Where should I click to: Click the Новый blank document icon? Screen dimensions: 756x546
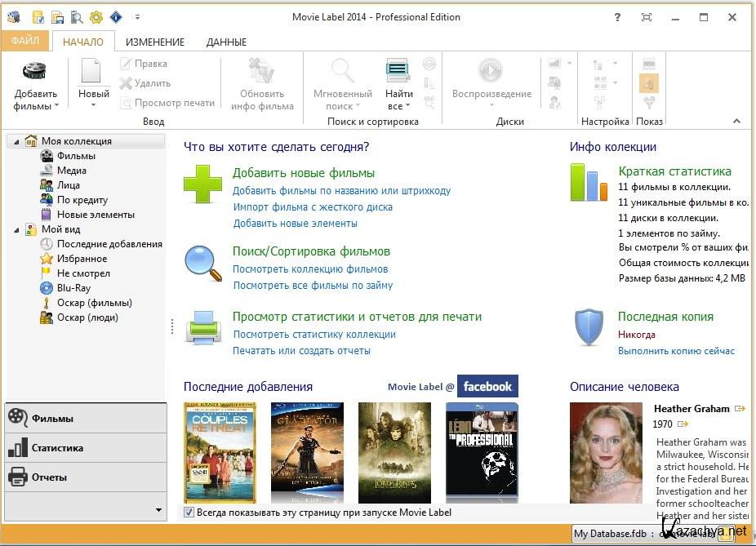click(x=93, y=71)
